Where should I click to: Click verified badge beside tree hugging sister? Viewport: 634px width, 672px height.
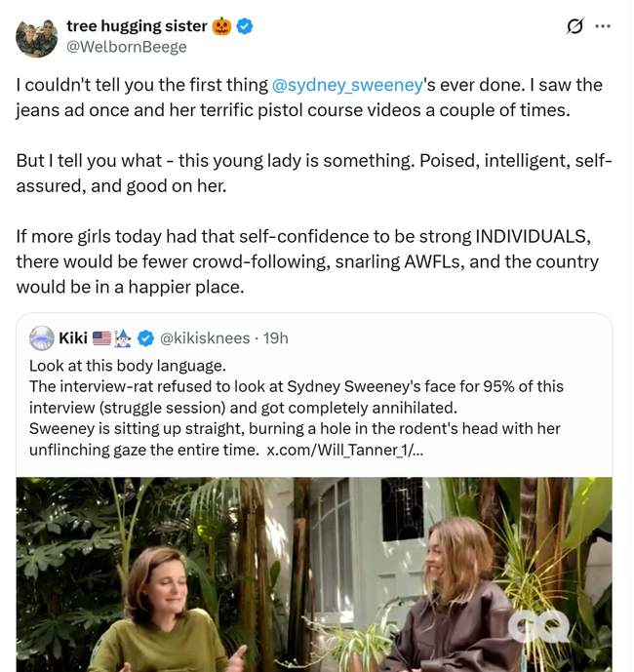click(246, 26)
